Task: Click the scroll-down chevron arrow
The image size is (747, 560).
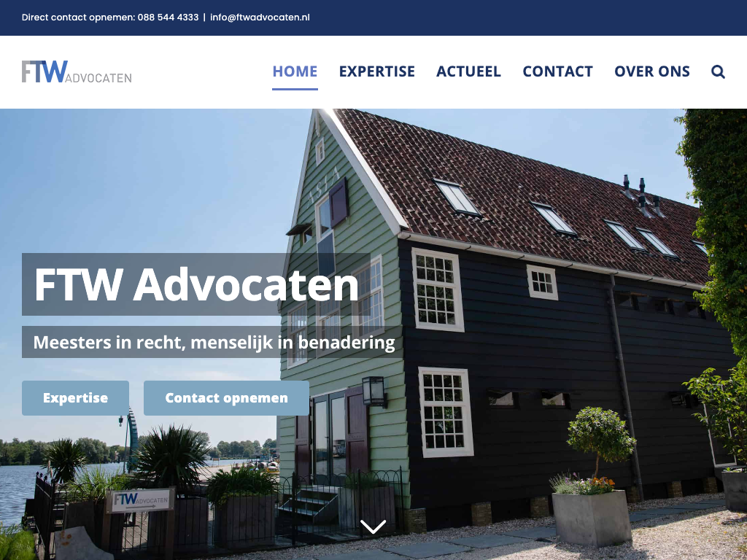Action: pos(373,526)
